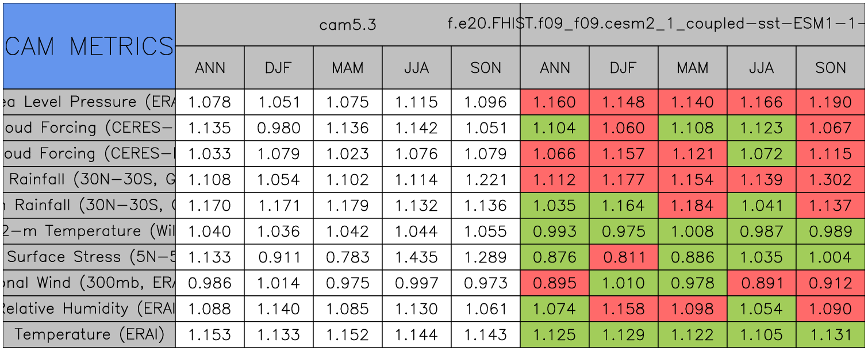868x351 pixels.
Task: Click the JJA header under cam5.3
Action: (x=416, y=68)
